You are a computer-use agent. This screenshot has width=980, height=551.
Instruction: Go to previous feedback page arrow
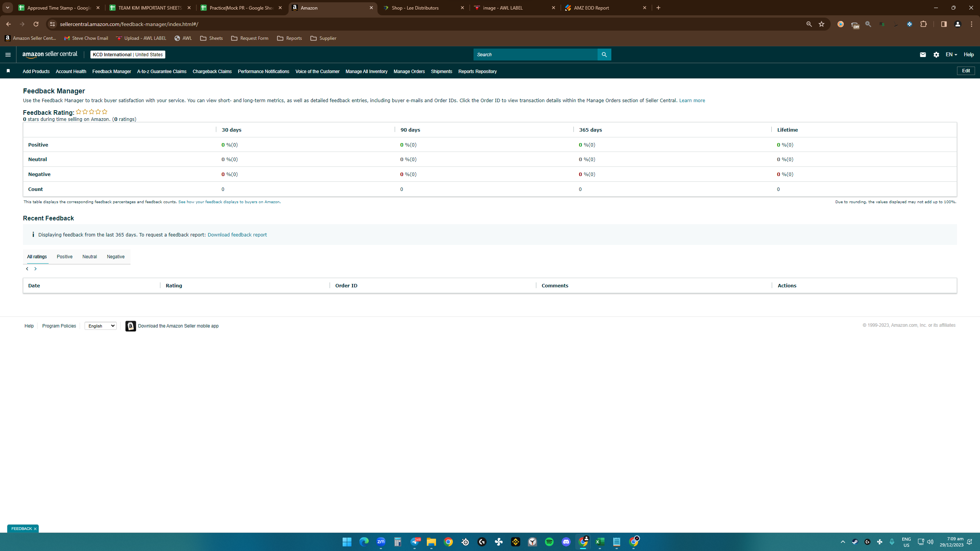27,269
